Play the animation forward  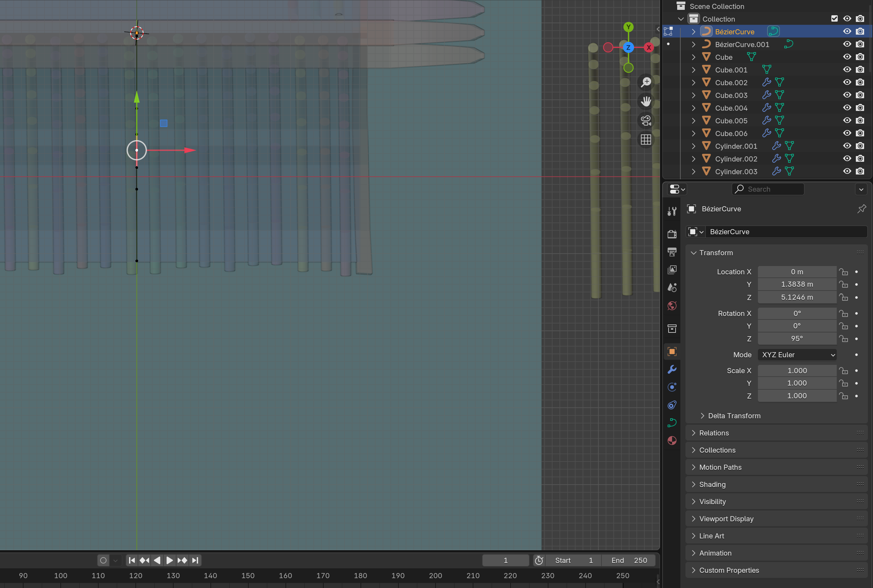coord(169,560)
